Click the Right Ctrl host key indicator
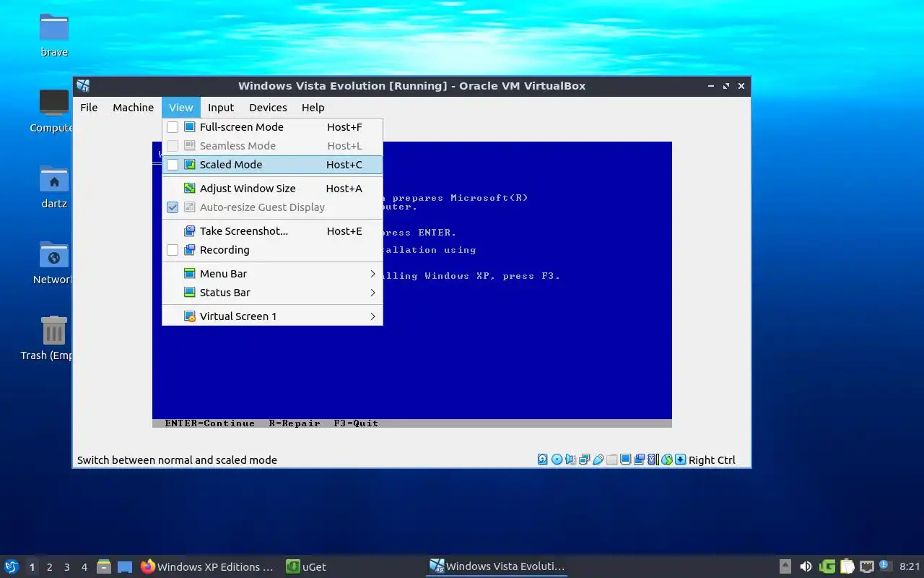Image resolution: width=924 pixels, height=578 pixels. click(712, 460)
